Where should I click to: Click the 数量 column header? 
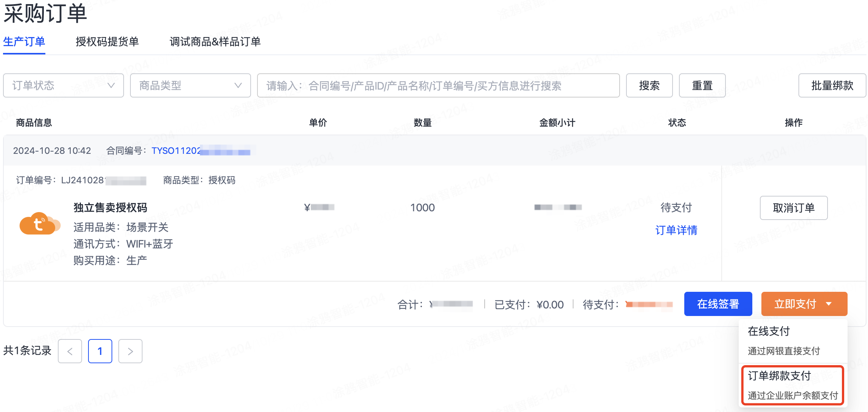tap(423, 122)
